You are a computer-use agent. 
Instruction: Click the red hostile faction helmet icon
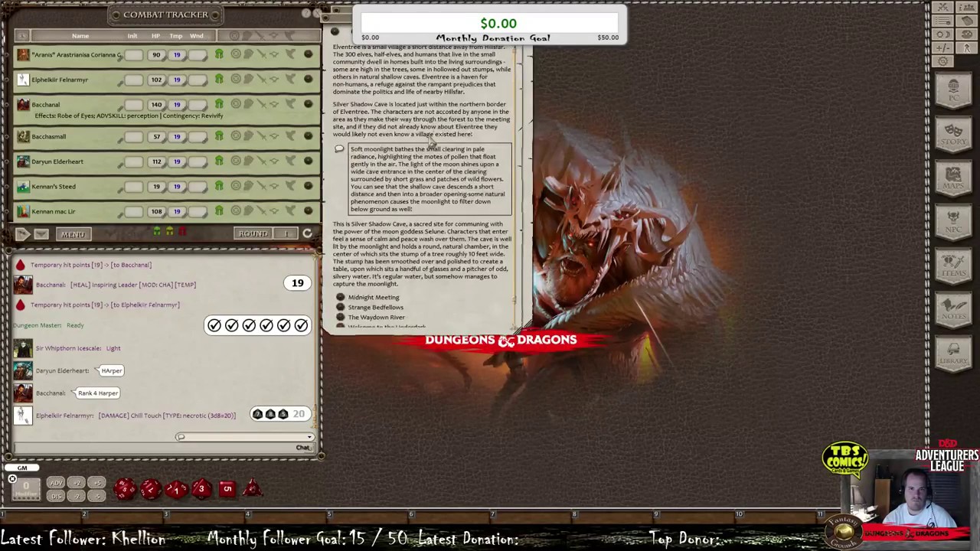click(182, 232)
